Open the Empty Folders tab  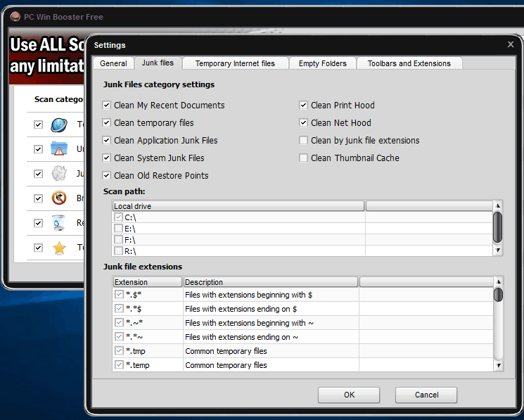click(322, 63)
